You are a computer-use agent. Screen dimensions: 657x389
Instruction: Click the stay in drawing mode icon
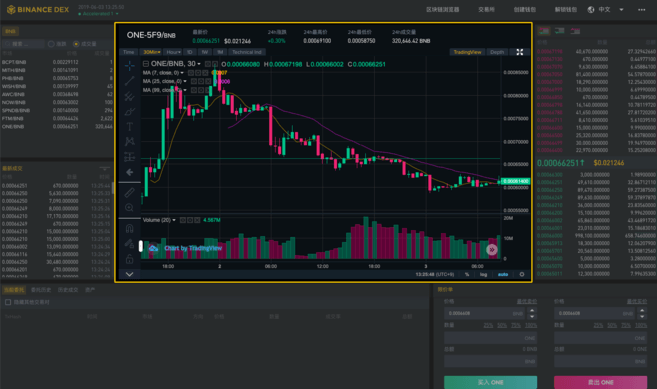point(129,244)
